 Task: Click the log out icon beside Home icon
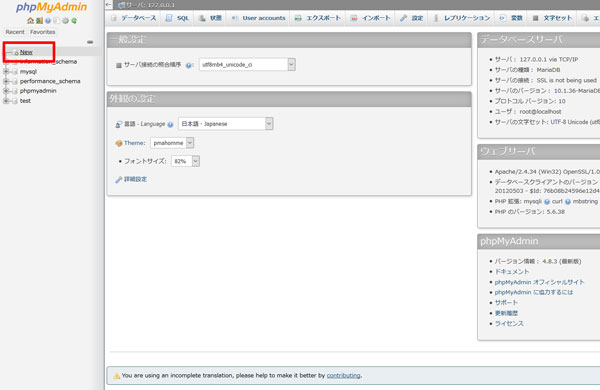click(39, 21)
